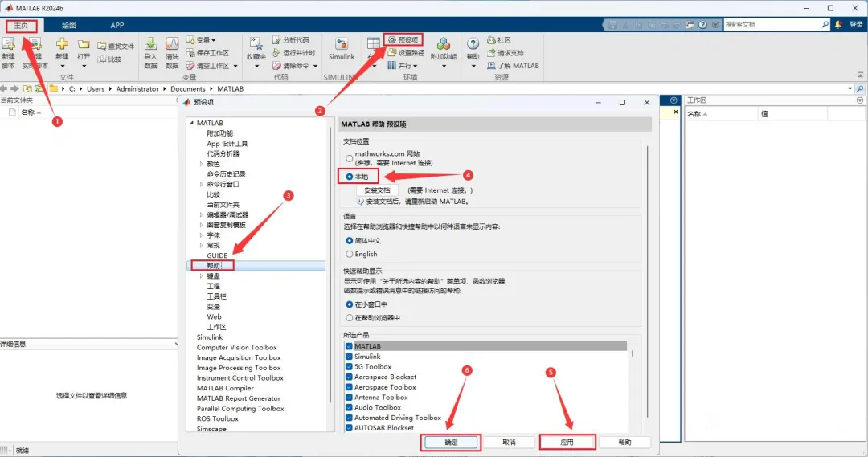Click the notification bell icon
Screen dimensions: 868x457
(838, 24)
